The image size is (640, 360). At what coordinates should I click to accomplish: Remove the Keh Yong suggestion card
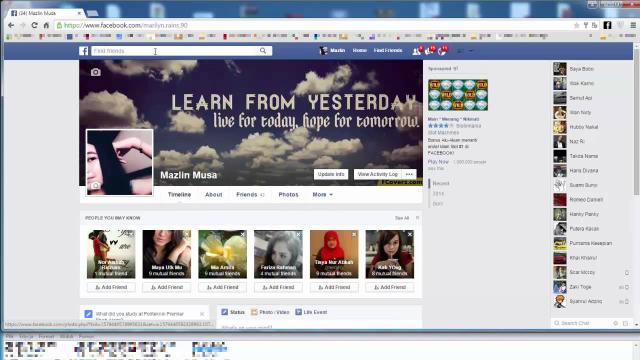point(410,234)
